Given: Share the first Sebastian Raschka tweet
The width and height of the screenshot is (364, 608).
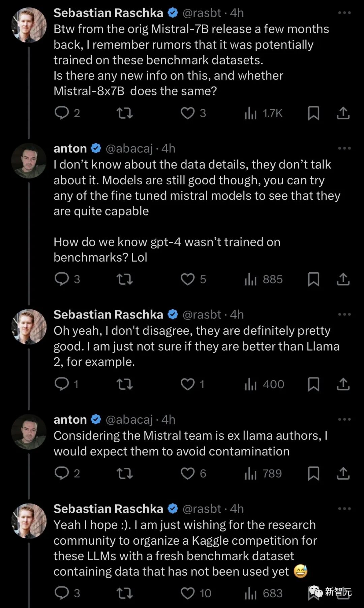Looking at the screenshot, I should point(343,113).
